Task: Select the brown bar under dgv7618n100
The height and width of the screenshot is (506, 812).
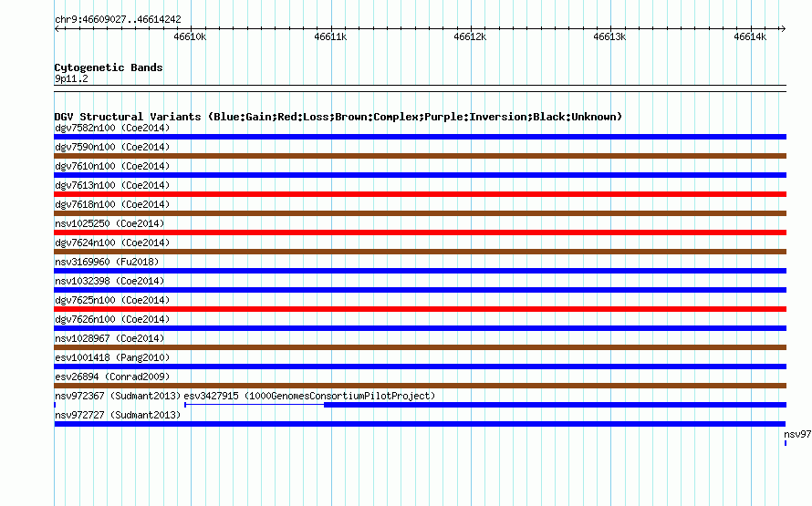Action: 420,213
